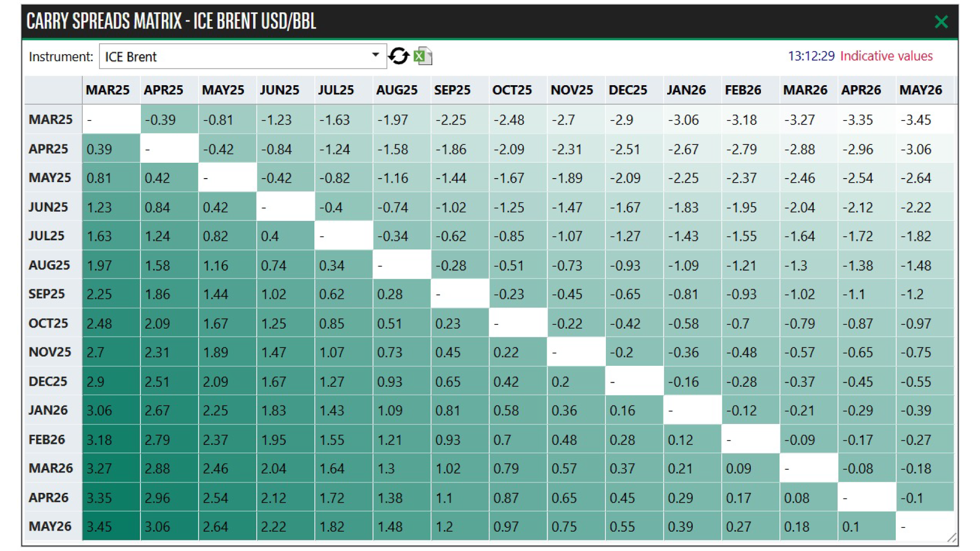Click the Indicative values label
The image size is (980, 551).
point(886,56)
